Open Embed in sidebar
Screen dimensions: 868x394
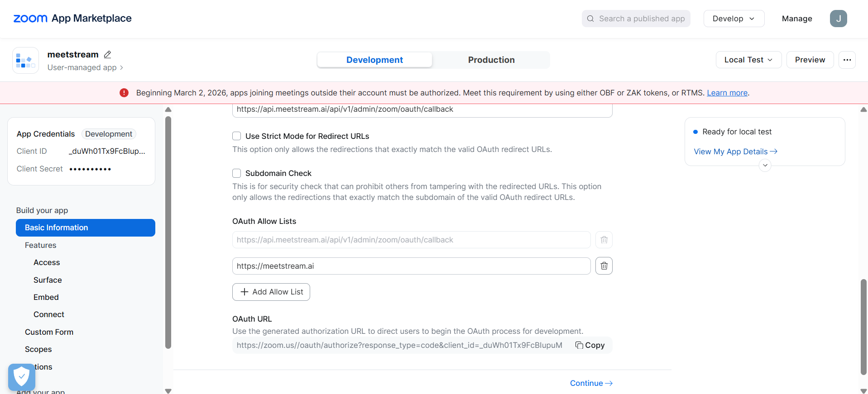tap(46, 297)
